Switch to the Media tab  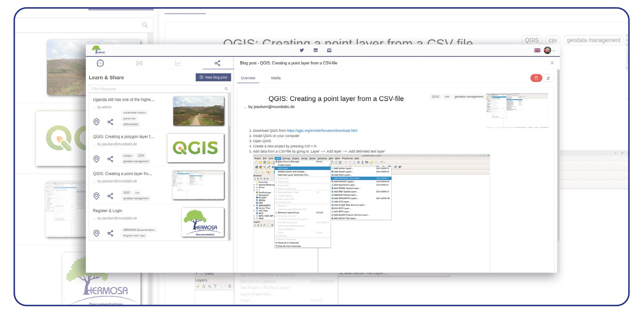[276, 78]
